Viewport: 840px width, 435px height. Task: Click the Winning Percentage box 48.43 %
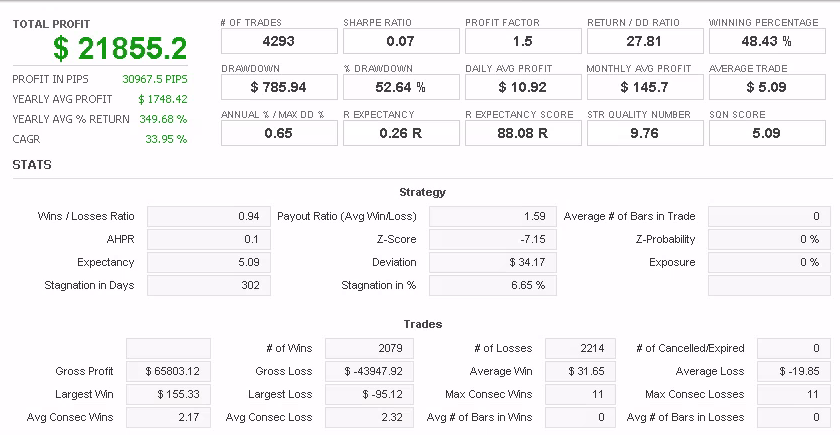click(767, 41)
